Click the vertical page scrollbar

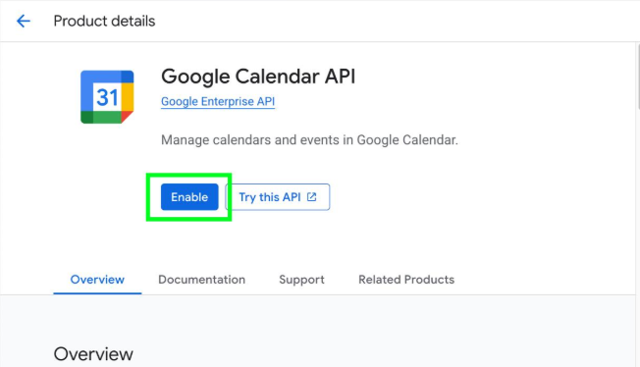click(638, 76)
